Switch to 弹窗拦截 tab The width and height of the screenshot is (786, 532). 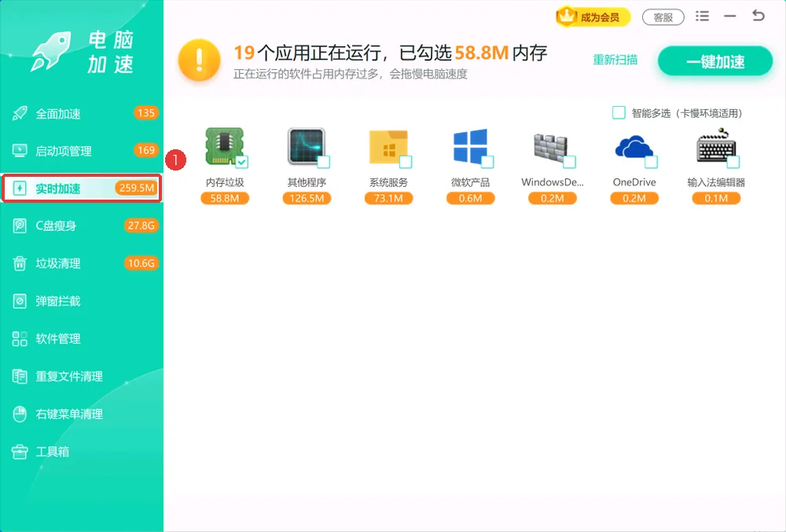82,301
